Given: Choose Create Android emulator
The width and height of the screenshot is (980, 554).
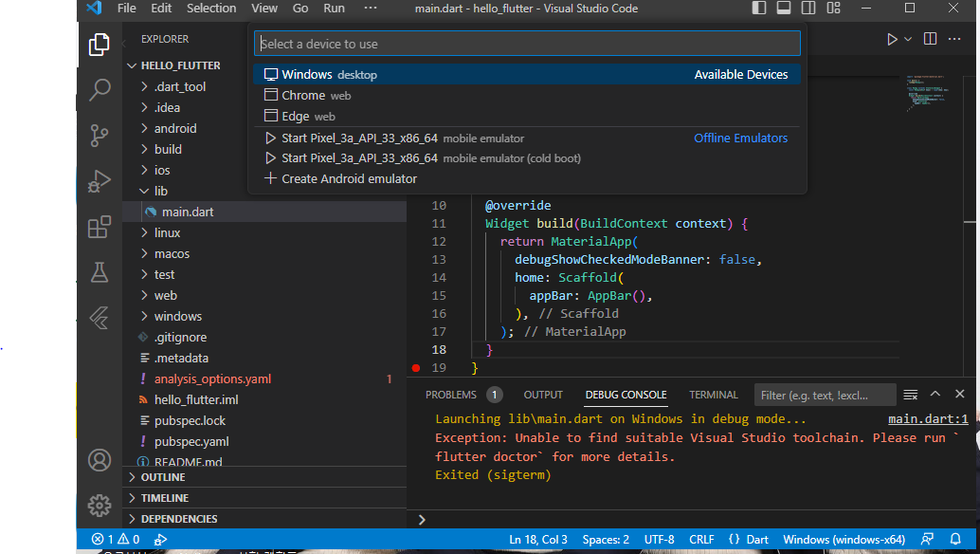Looking at the screenshot, I should (527, 179).
